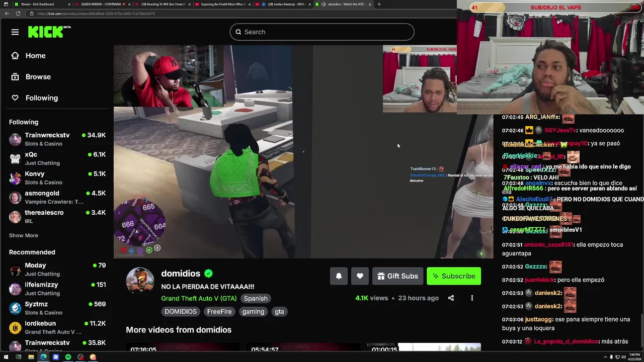Select DOMIDIOS tag
The image size is (644, 362).
(181, 312)
